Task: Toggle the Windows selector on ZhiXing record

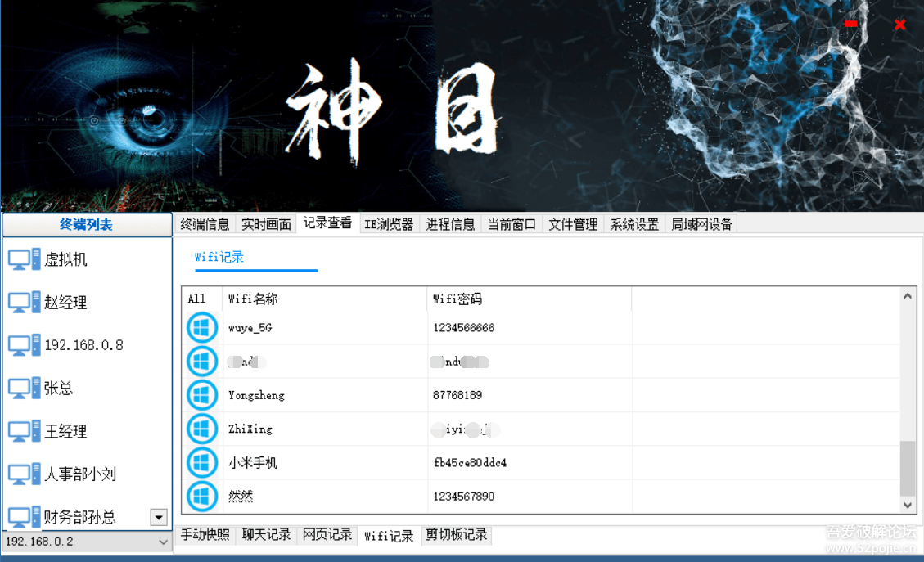Action: point(201,429)
